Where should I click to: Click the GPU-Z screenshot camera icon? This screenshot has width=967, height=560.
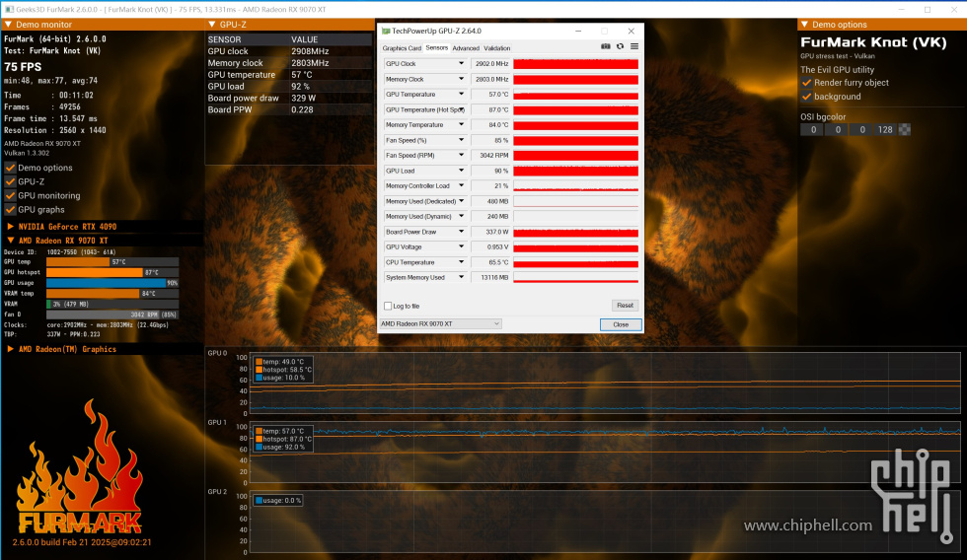point(606,46)
